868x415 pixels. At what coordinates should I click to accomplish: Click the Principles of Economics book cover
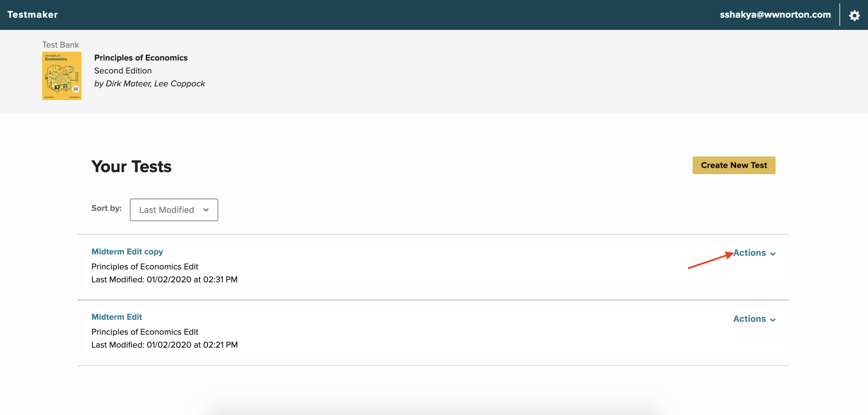tap(62, 76)
